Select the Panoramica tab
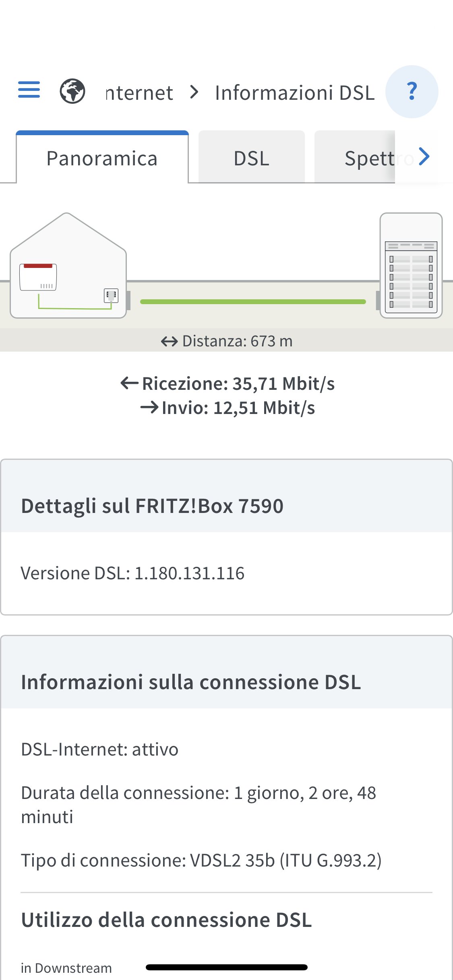Image resolution: width=453 pixels, height=980 pixels. [x=102, y=158]
